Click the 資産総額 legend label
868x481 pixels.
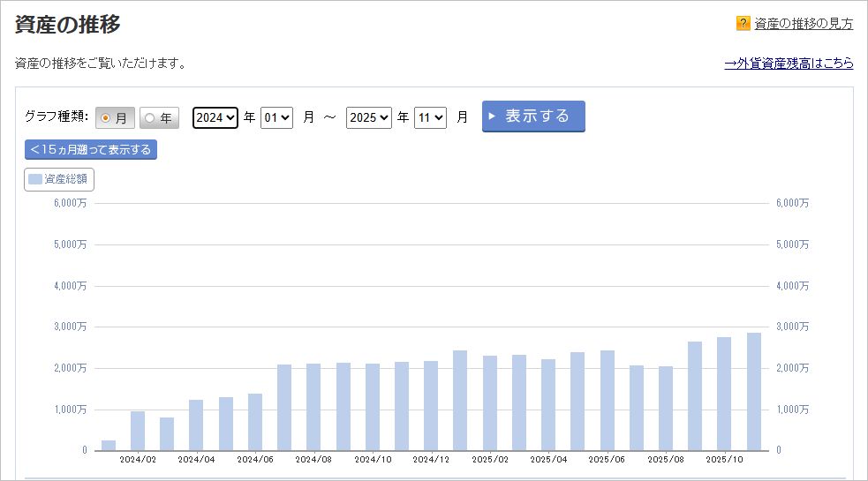coord(65,179)
